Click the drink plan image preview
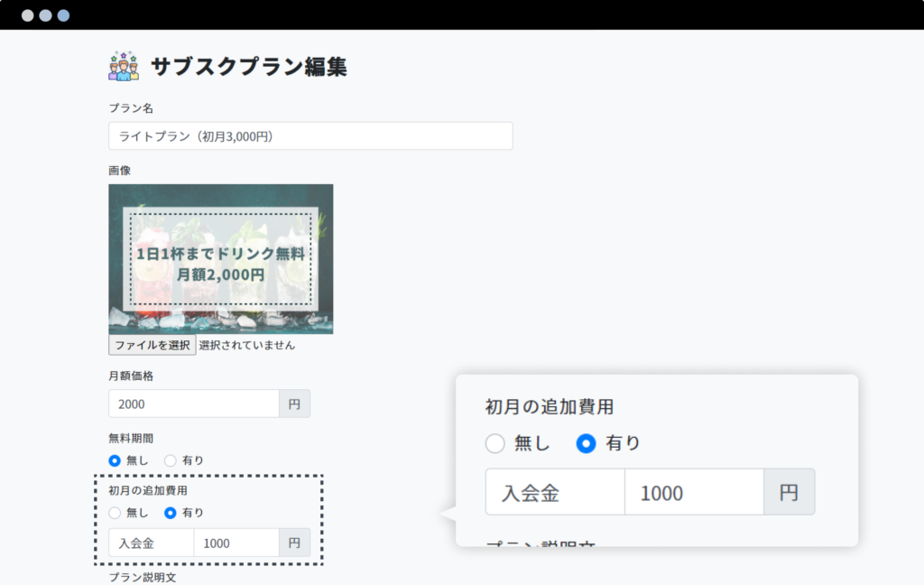Screen dimensions: 924x585 pos(220,259)
